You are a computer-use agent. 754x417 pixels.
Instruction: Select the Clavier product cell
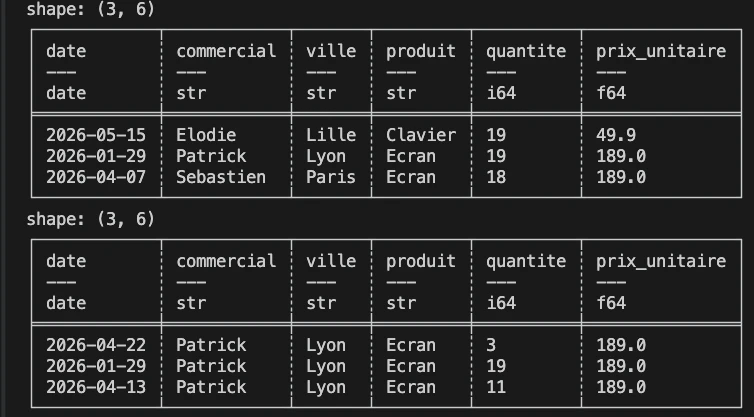pyautogui.click(x=421, y=135)
